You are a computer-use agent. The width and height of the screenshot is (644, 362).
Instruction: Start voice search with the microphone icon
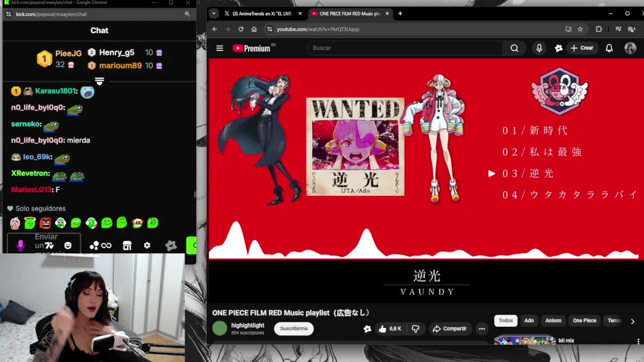[539, 48]
